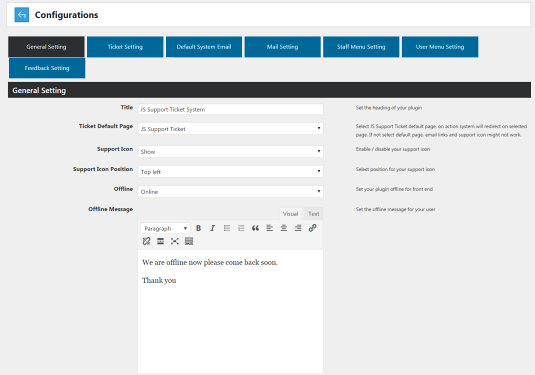535x375 pixels.
Task: Enable distraction-free fullscreen mode
Action: [175, 241]
